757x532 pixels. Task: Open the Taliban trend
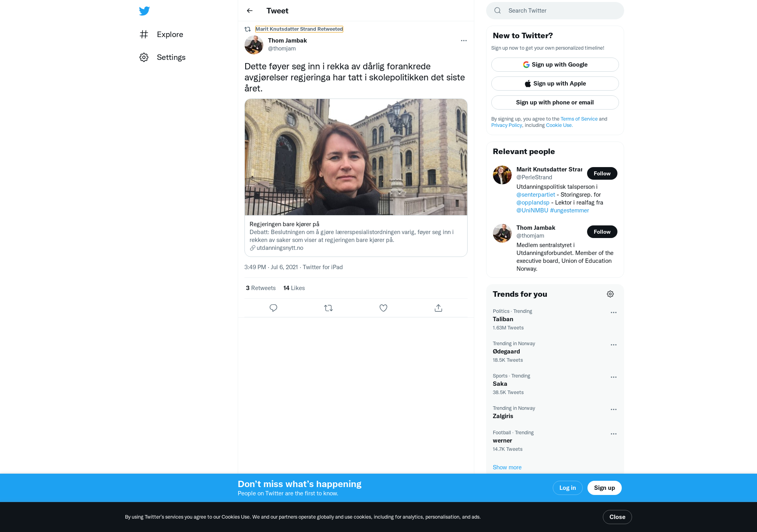pyautogui.click(x=555, y=320)
